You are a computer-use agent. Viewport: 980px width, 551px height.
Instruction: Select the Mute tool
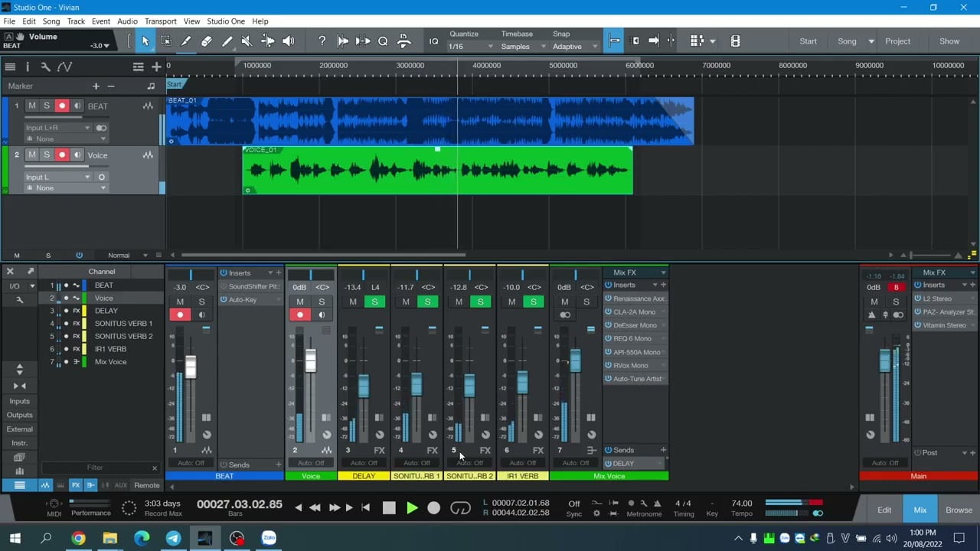tap(247, 41)
